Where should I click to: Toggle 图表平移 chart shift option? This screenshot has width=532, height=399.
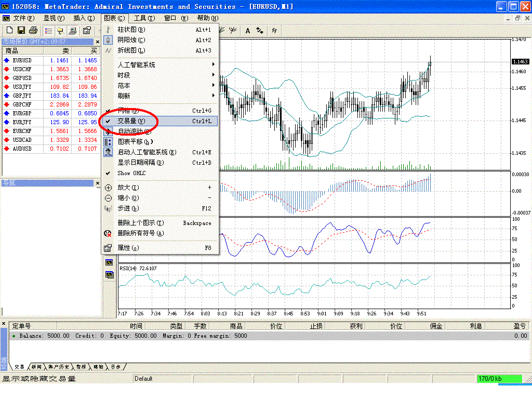pos(160,142)
